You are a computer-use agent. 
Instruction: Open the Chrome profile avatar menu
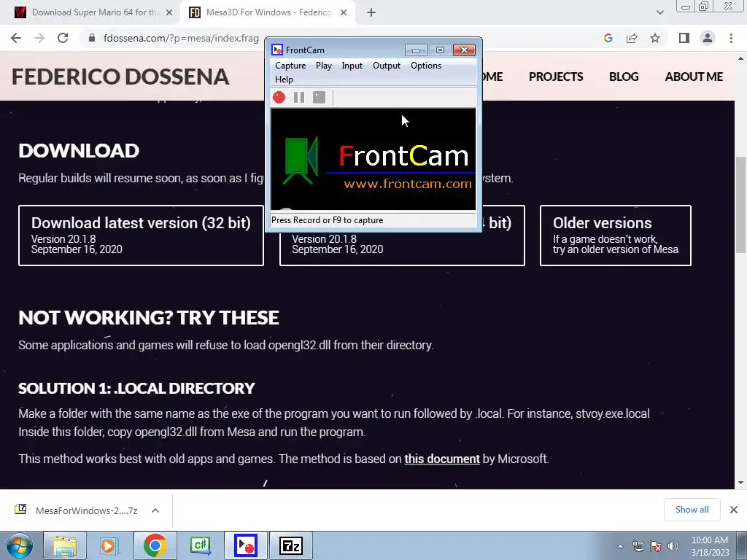(x=708, y=38)
